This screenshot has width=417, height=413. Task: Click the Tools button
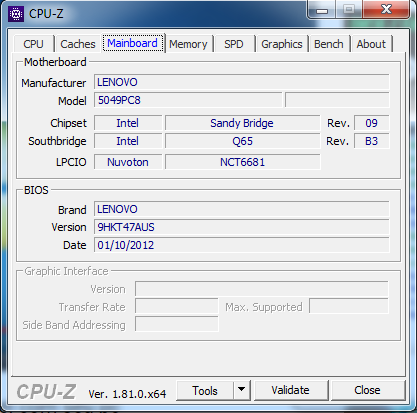(x=205, y=390)
